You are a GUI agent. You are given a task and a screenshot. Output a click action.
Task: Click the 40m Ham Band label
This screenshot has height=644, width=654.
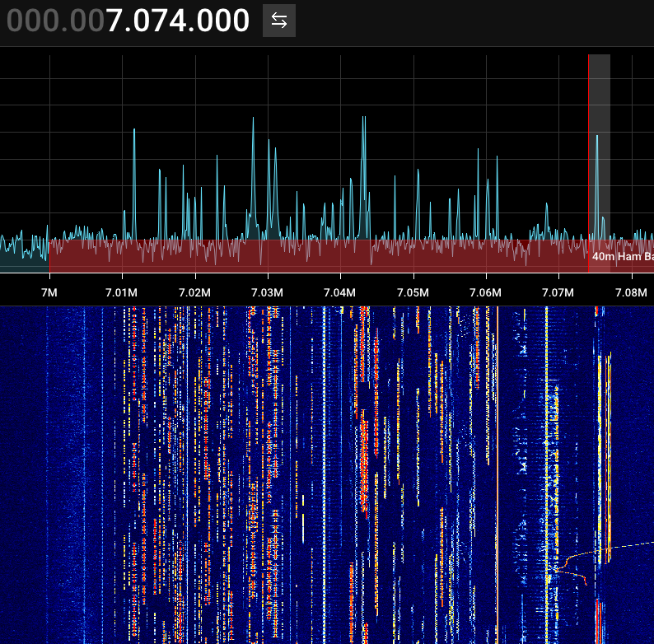pos(623,256)
